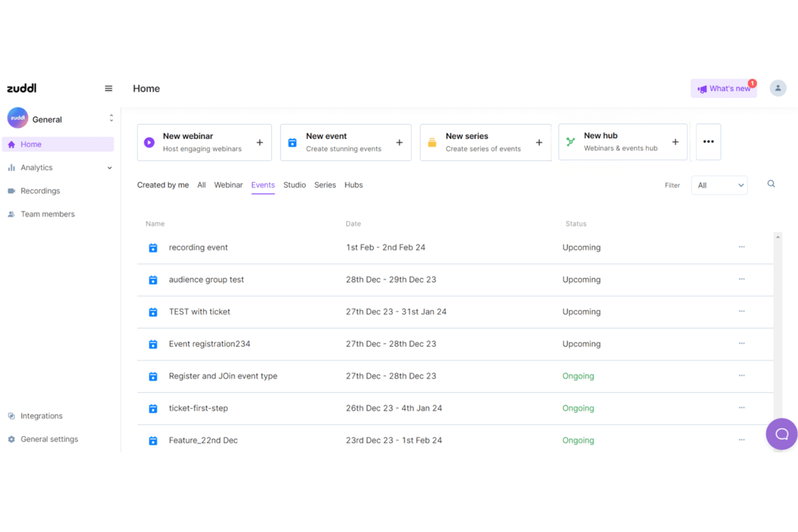Open the ticket-first-step event

(x=198, y=408)
